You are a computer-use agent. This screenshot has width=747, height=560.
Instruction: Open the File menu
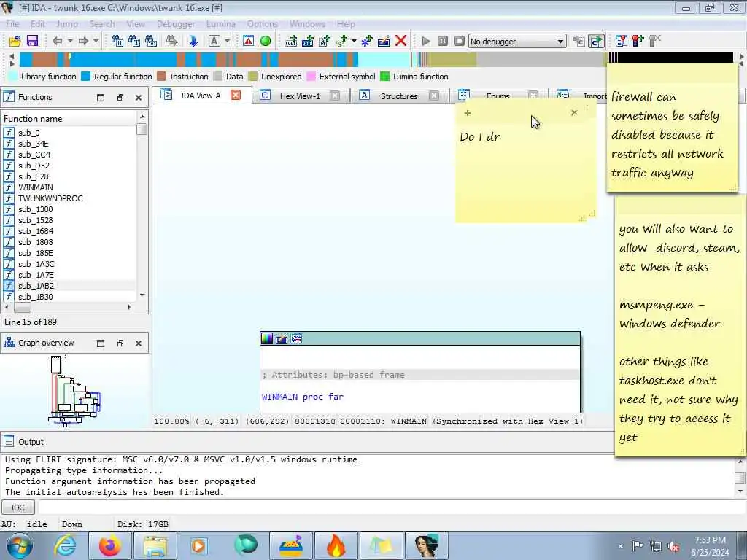(12, 24)
